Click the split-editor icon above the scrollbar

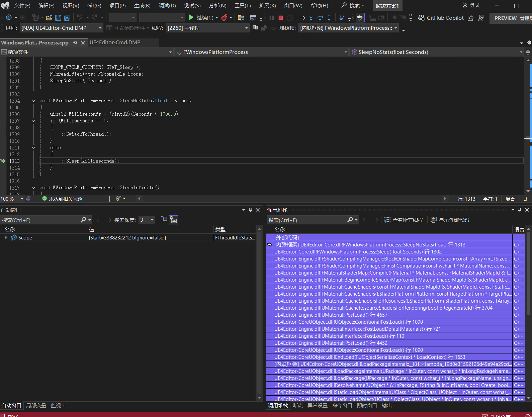pos(528,52)
